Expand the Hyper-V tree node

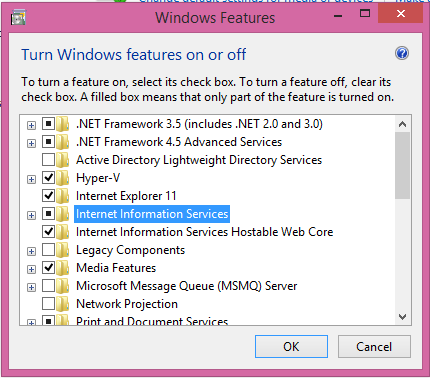click(x=31, y=179)
